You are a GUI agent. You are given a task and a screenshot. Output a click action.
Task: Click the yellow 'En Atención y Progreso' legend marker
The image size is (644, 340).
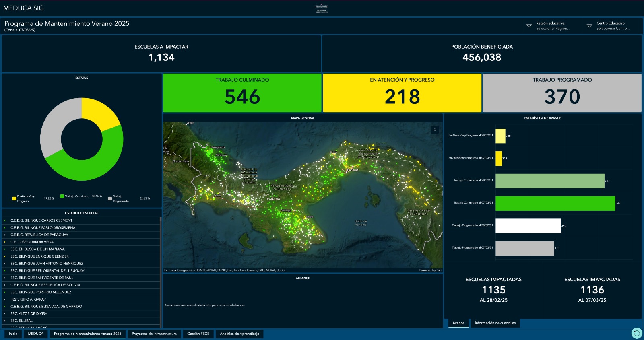[14, 198]
